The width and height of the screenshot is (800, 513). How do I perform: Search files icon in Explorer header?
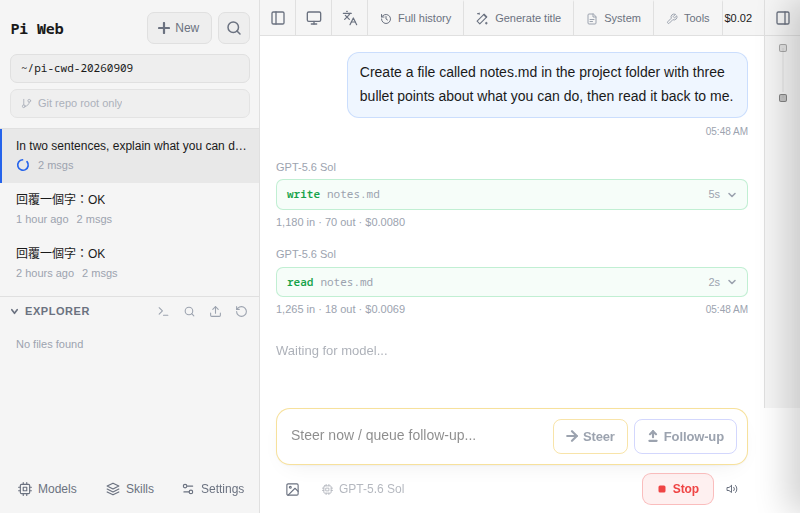pyautogui.click(x=189, y=311)
